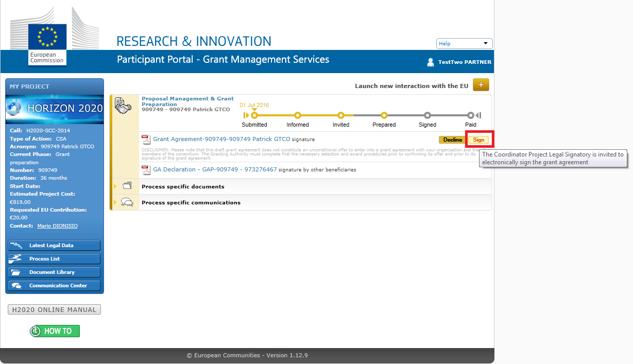Image resolution: width=633 pixels, height=364 pixels.
Task: Open Process specific documents section
Action: point(183,186)
